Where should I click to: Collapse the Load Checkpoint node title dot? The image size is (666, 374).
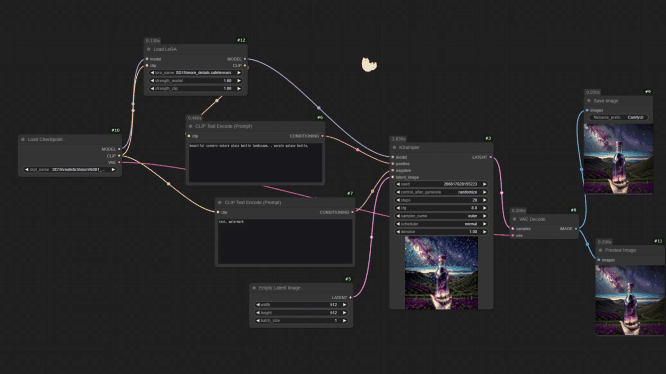coord(23,139)
